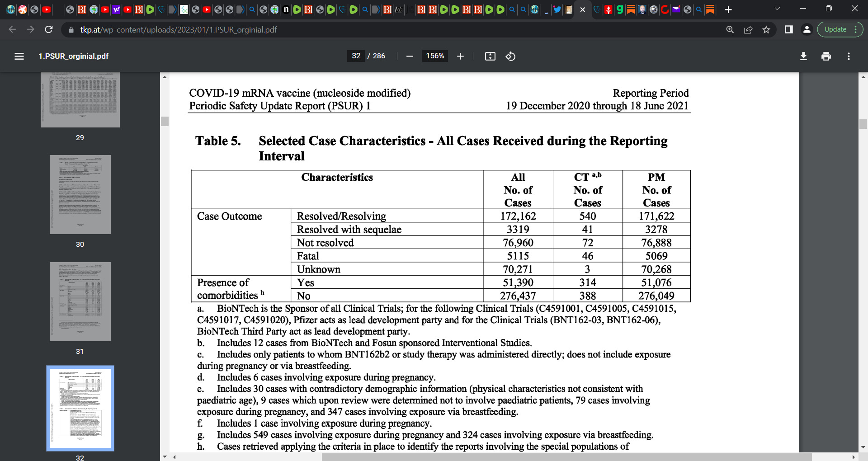Image resolution: width=868 pixels, height=461 pixels.
Task: Print the PDF document
Action: click(826, 56)
